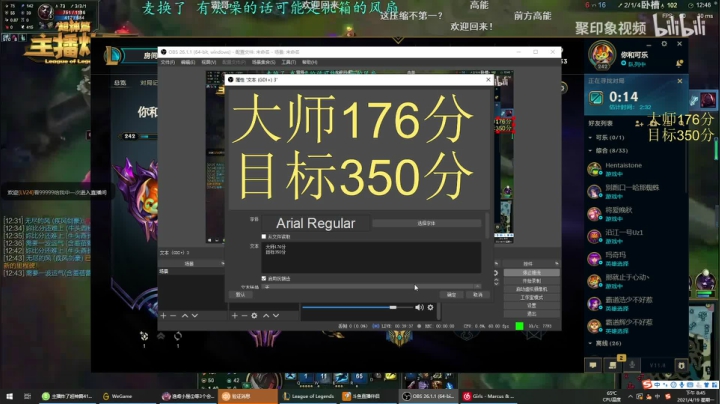The width and height of the screenshot is (720, 404).
Task: Open OBS 场景集合(S) menu
Action: 264,62
